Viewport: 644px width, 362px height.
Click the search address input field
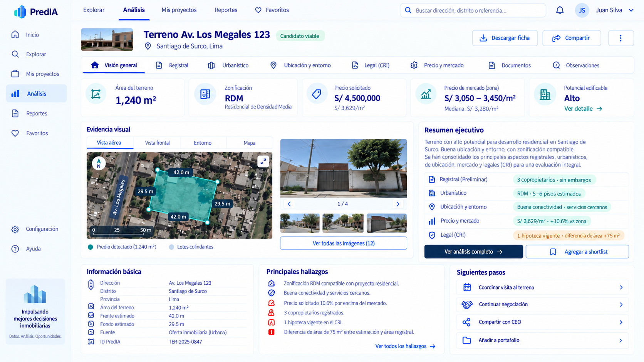[x=473, y=10]
